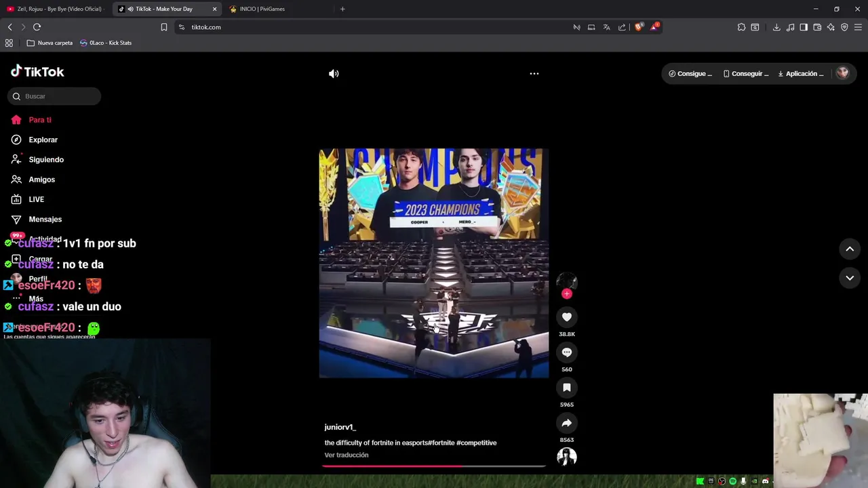
Task: Go to next video with down chevron
Action: click(850, 278)
